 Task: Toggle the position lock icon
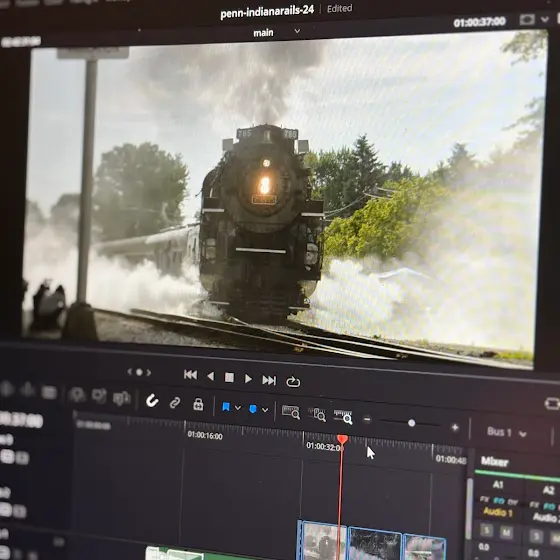tap(198, 405)
